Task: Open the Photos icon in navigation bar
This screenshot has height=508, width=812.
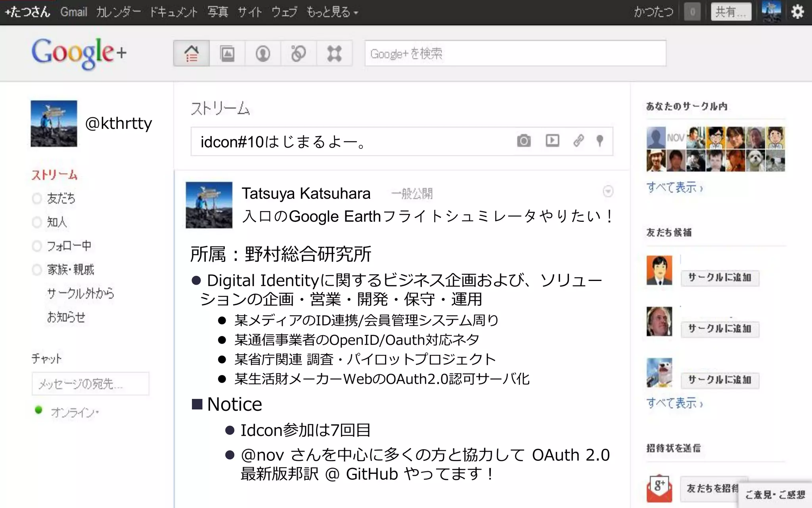Action: click(x=227, y=53)
